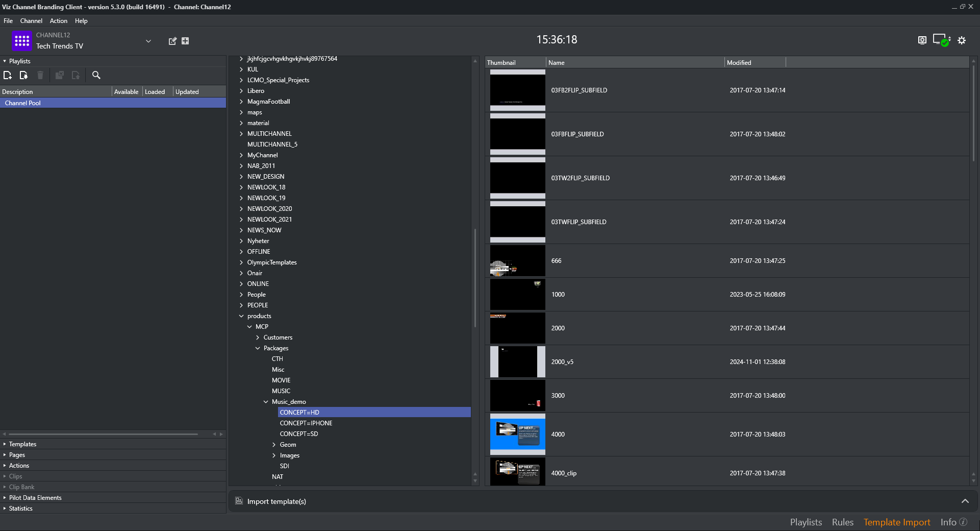Select the 4000 template thumbnail
980x531 pixels.
(x=517, y=435)
